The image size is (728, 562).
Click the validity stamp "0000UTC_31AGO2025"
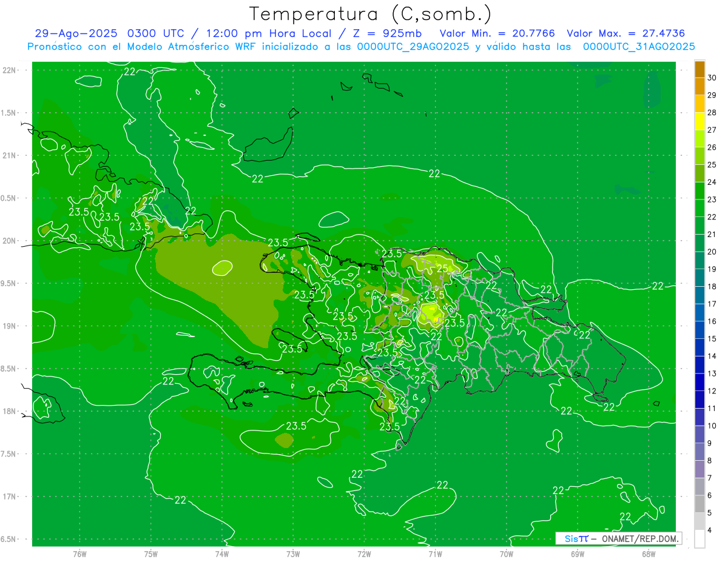(x=639, y=47)
